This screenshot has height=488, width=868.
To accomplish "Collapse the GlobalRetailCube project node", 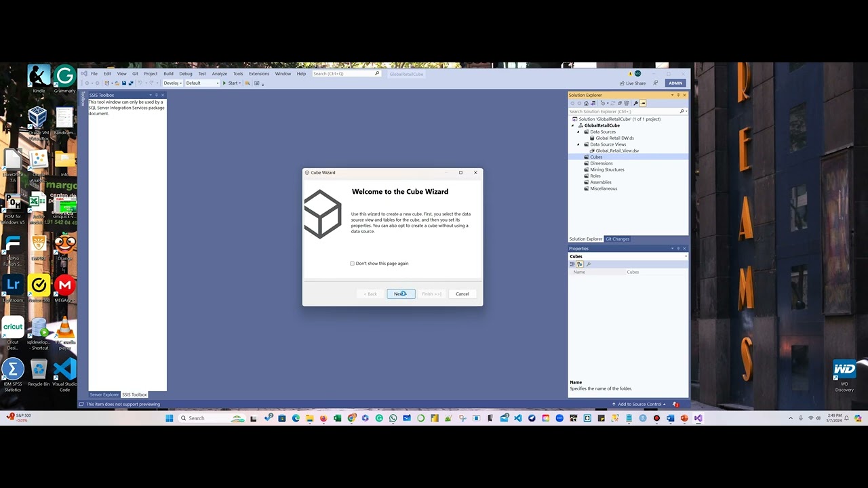I will [x=572, y=125].
